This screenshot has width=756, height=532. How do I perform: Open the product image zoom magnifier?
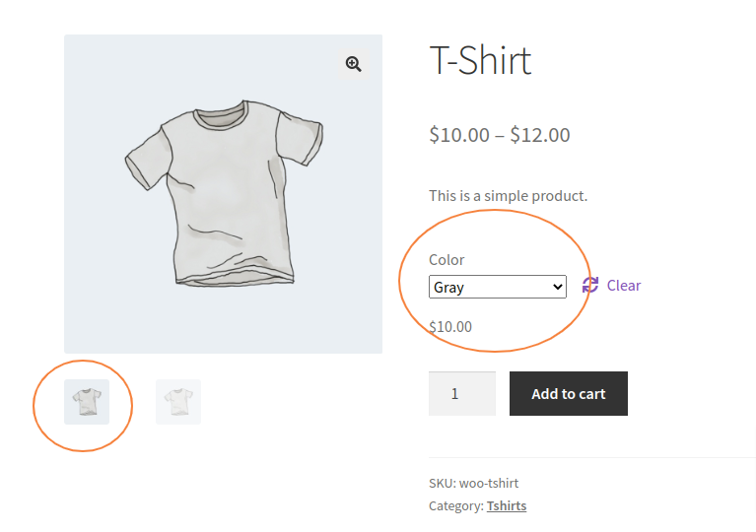pos(354,64)
